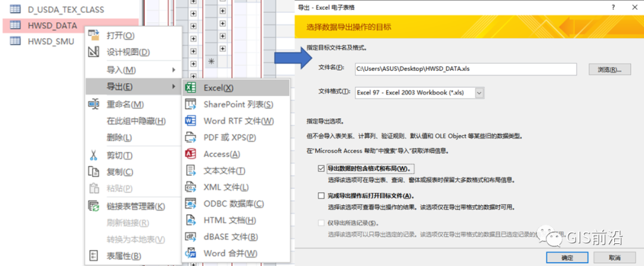Click the dBASE file icon
The height and width of the screenshot is (266, 644).
[191, 237]
